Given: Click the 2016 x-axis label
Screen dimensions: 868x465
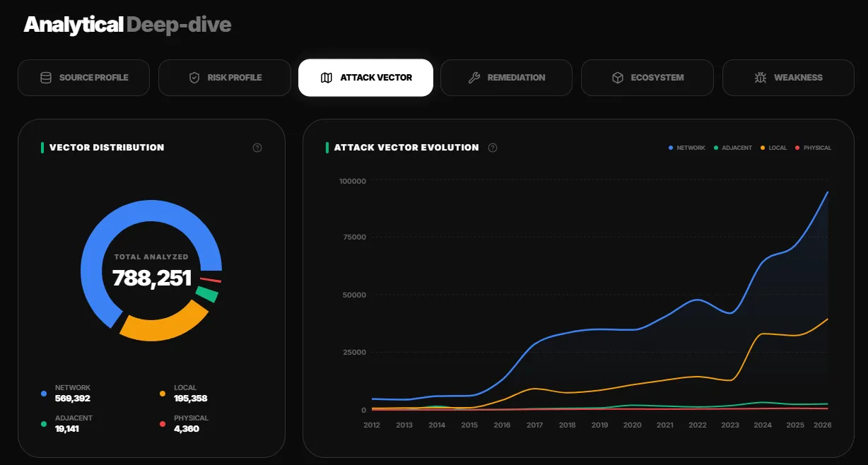Looking at the screenshot, I should (502, 425).
